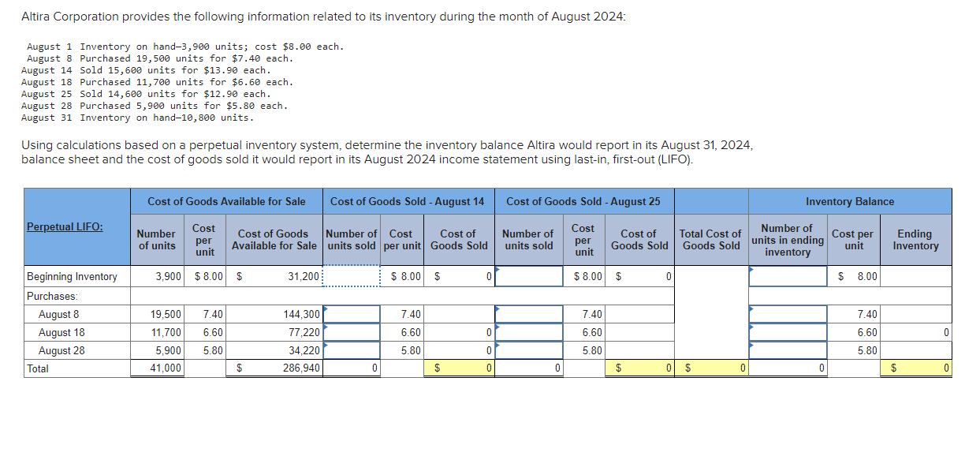Click the Number of units in ending inventory header

point(788,240)
